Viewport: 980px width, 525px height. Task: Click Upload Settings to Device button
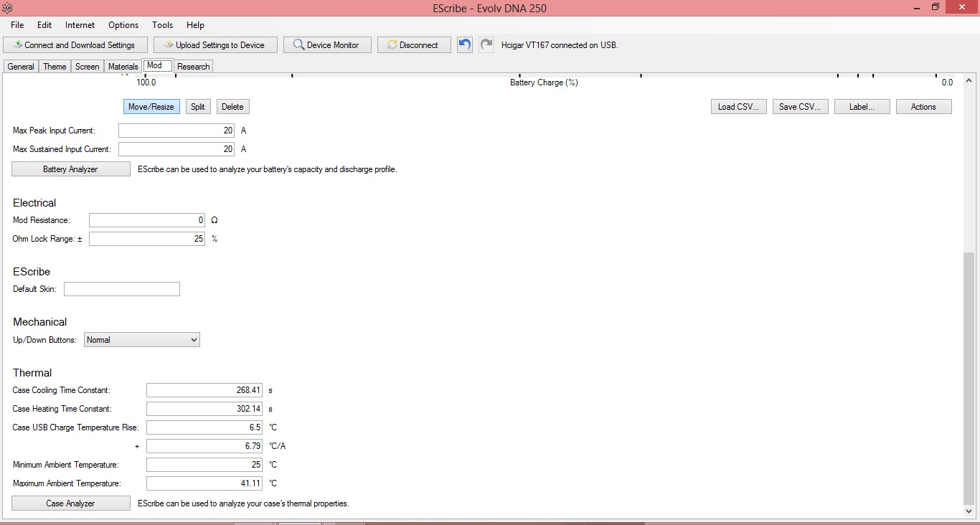pos(215,45)
